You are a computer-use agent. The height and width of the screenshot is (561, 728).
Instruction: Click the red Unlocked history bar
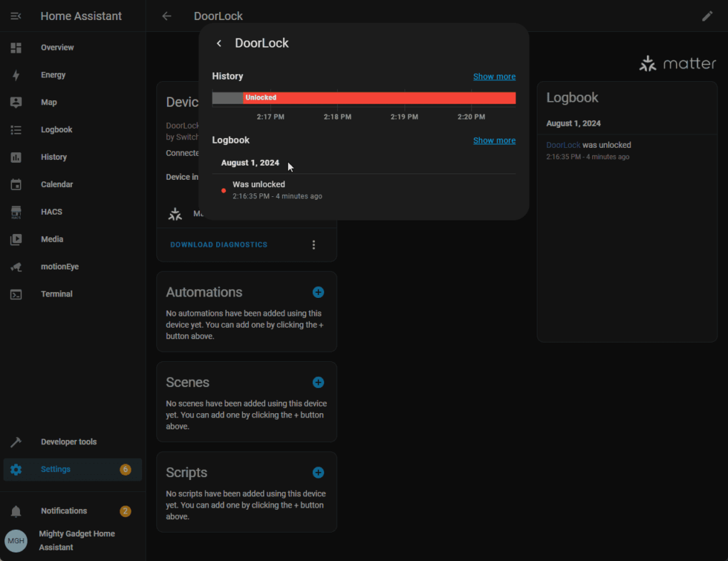click(x=378, y=97)
